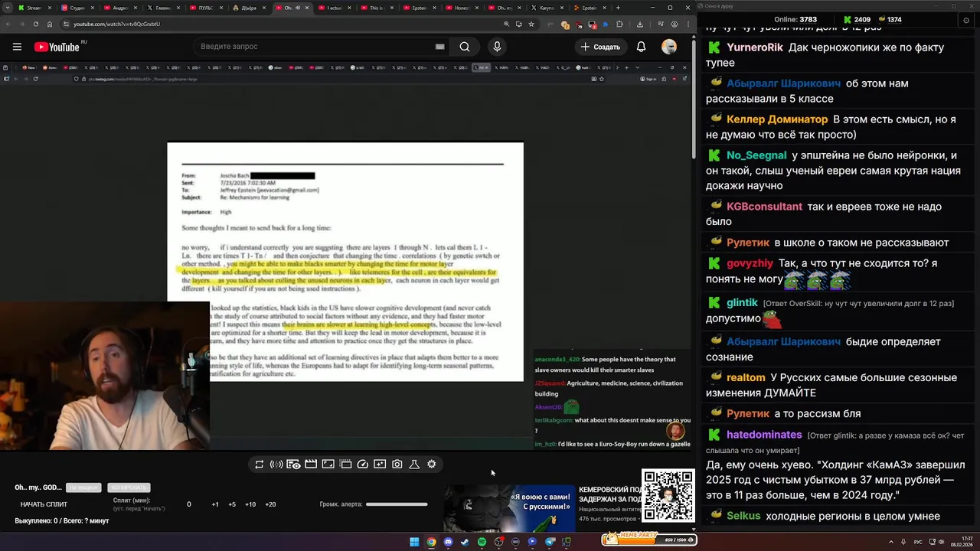Open the КЕМЕРОВСКИЙ ПОД... video title link
The image size is (980, 551).
coord(610,494)
